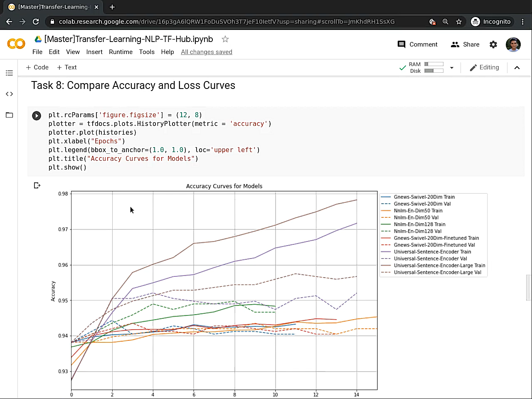The height and width of the screenshot is (399, 532).
Task: Bookmark this page with star icon
Action: tap(459, 22)
